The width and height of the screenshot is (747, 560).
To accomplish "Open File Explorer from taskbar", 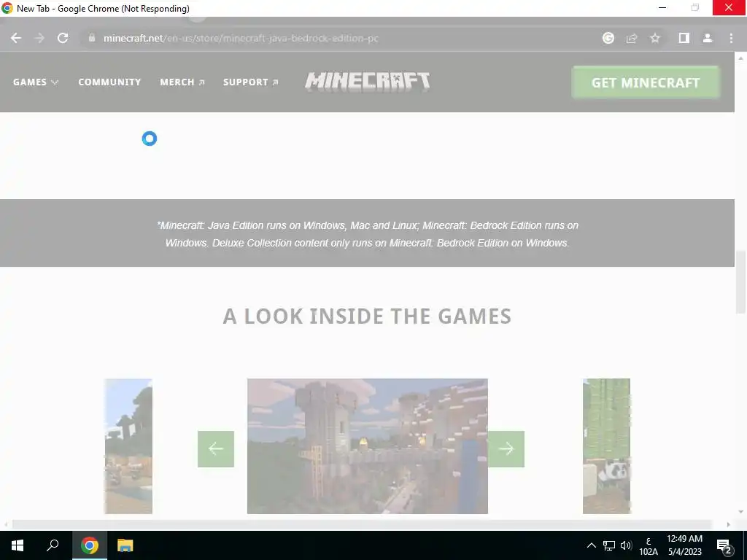I will click(125, 545).
